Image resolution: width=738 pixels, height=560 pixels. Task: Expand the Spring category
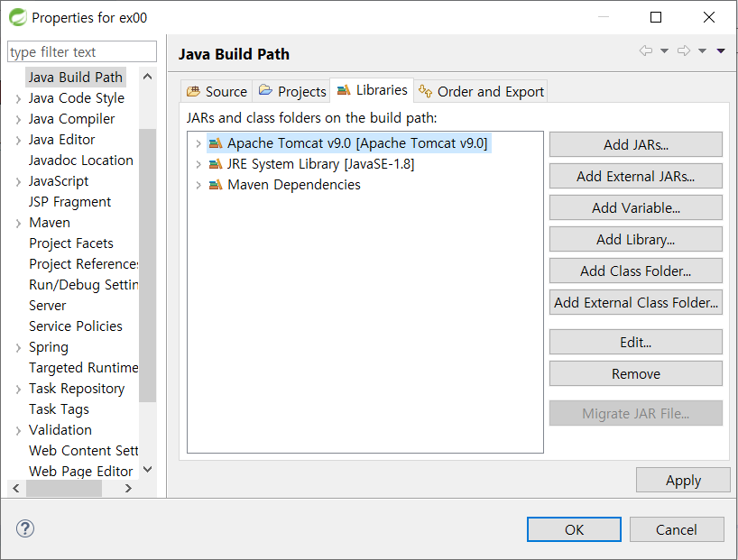(18, 348)
